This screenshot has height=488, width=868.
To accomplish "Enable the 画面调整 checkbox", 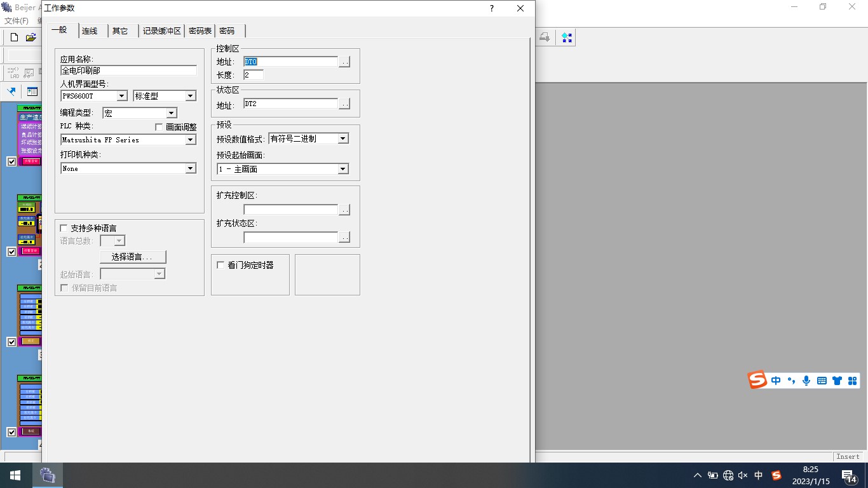I will coord(159,127).
